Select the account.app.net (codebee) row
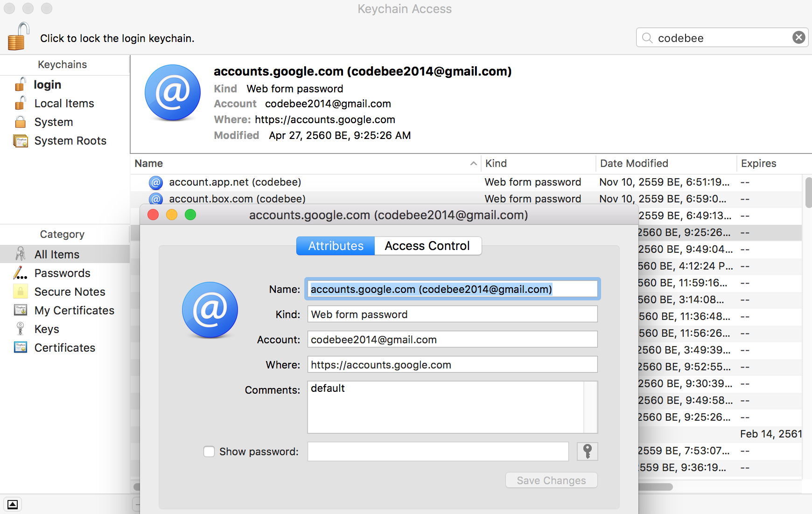The image size is (812, 514). pyautogui.click(x=466, y=182)
